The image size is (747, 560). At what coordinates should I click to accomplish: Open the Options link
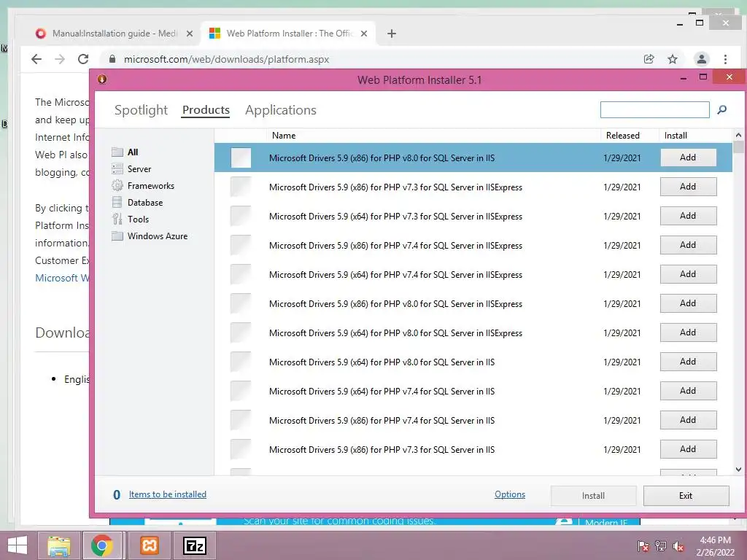510,494
